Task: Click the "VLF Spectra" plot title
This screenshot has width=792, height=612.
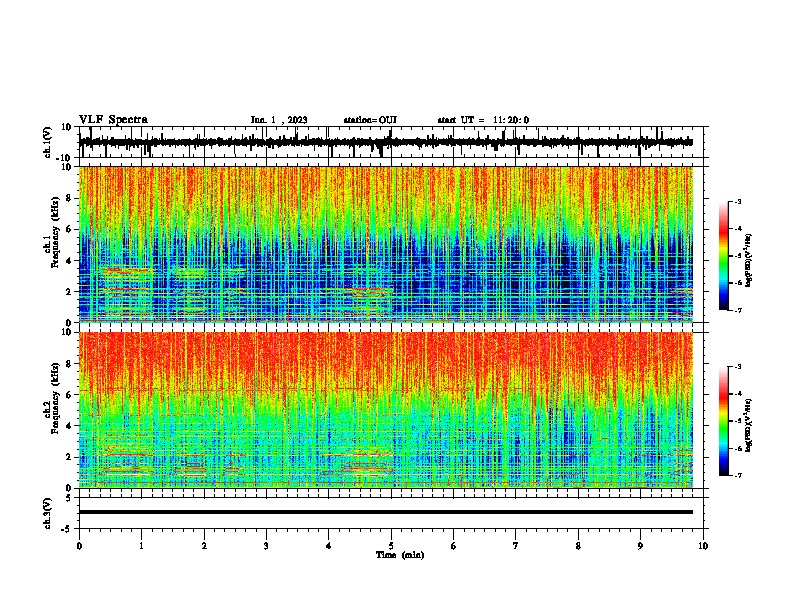Action: tap(113, 120)
